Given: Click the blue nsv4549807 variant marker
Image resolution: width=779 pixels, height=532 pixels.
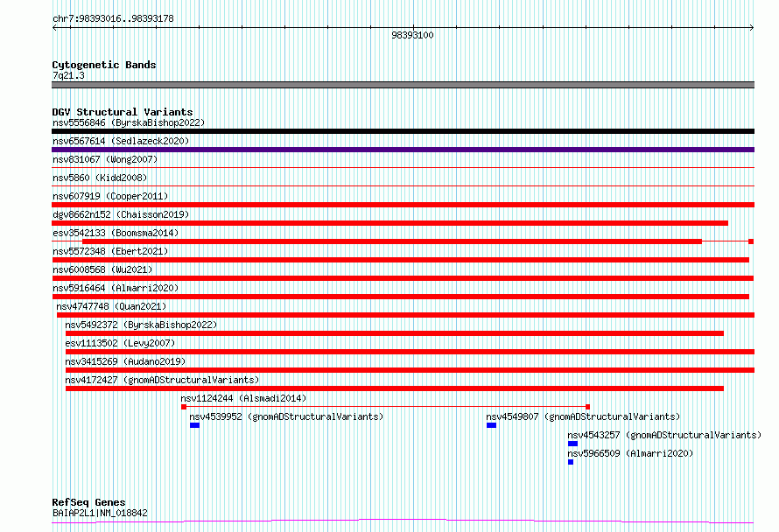Looking at the screenshot, I should coord(491,425).
